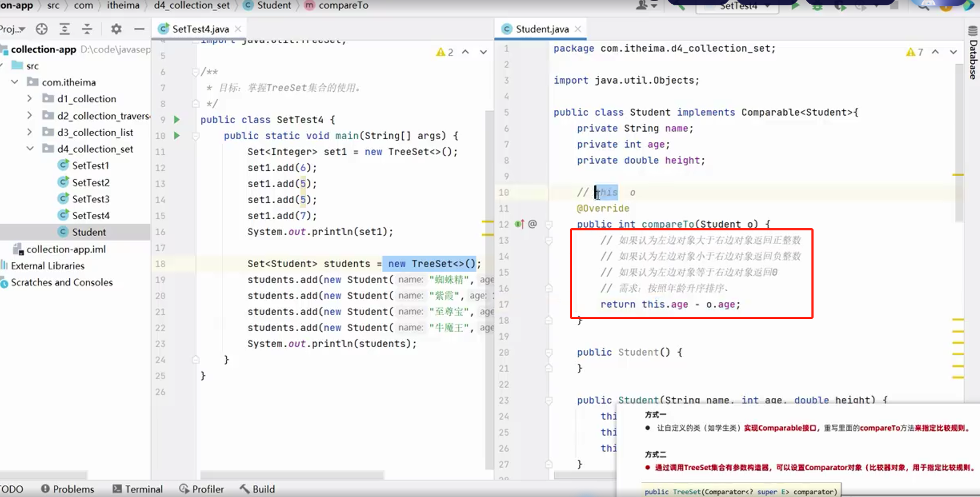Image resolution: width=980 pixels, height=497 pixels.
Task: Click the com breadcrumb
Action: point(83,5)
